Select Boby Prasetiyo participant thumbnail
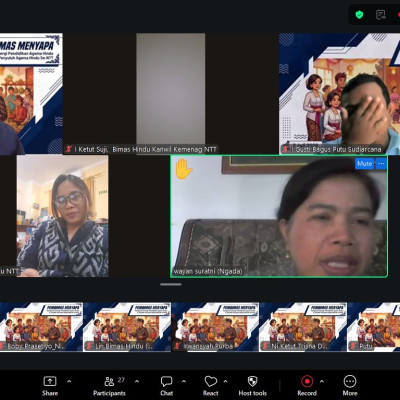 [x=41, y=327]
